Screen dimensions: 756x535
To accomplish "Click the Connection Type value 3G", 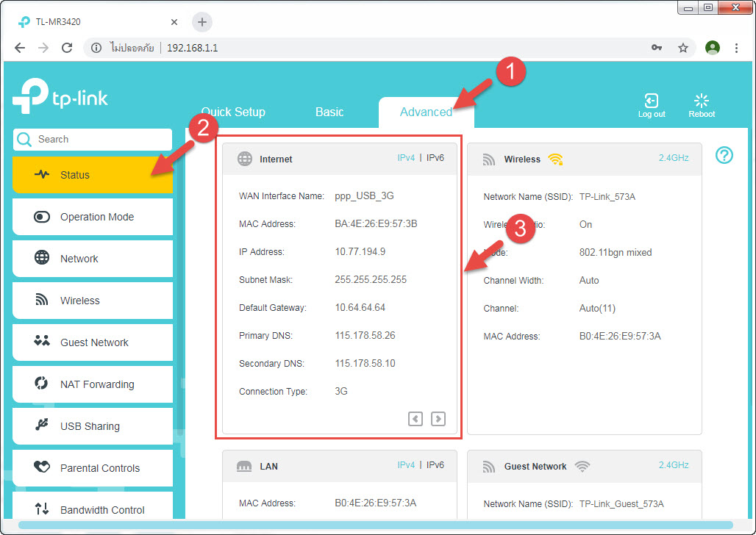I will click(341, 392).
